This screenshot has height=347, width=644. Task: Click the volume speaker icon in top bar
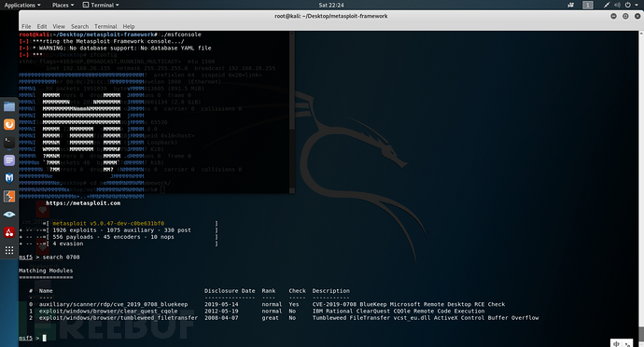(617, 5)
